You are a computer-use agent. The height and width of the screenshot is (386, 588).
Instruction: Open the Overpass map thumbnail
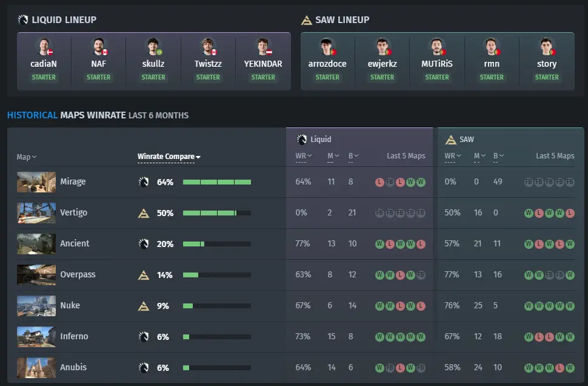pyautogui.click(x=36, y=275)
